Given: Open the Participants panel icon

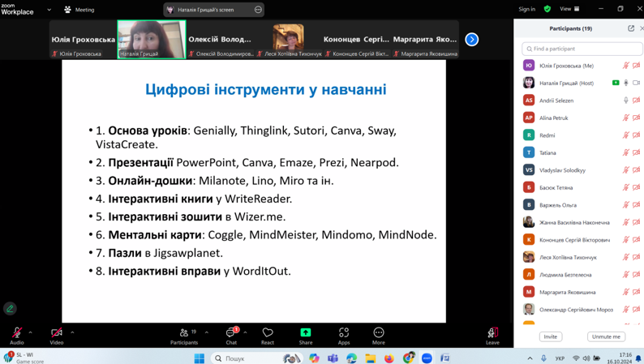Looking at the screenshot, I should (x=184, y=333).
